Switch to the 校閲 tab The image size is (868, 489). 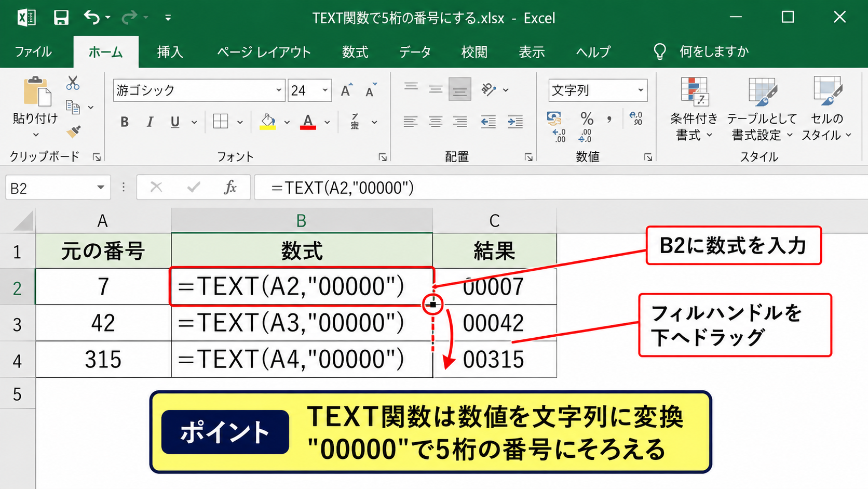(474, 52)
